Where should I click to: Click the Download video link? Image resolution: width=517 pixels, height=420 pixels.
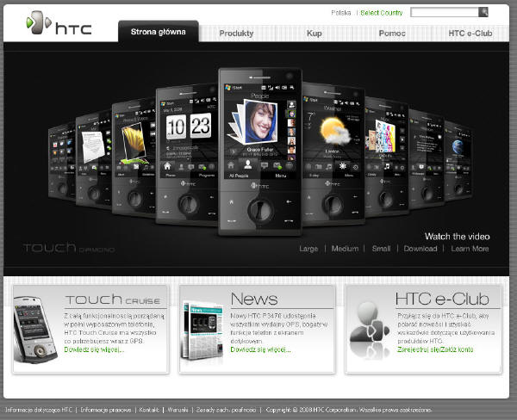pyautogui.click(x=420, y=249)
